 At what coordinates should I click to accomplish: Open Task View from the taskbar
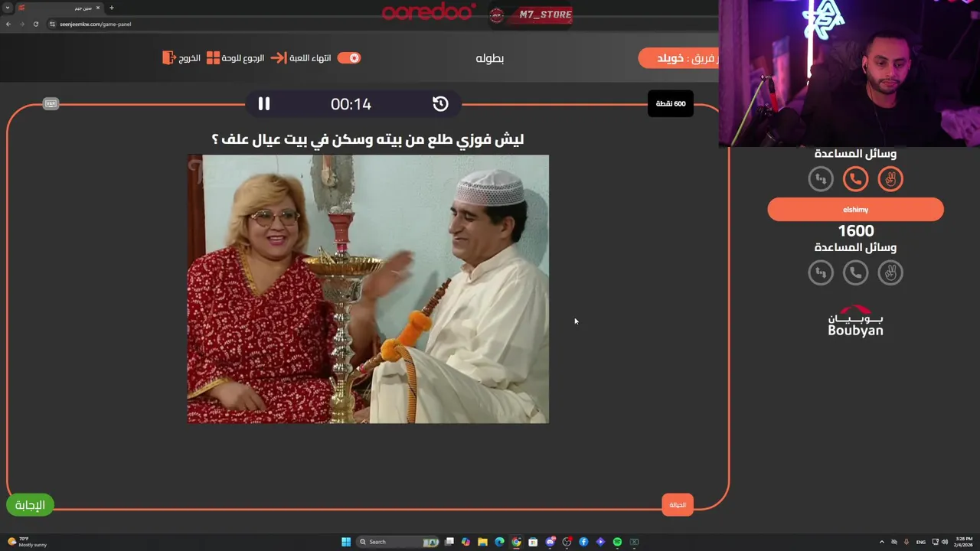click(449, 542)
